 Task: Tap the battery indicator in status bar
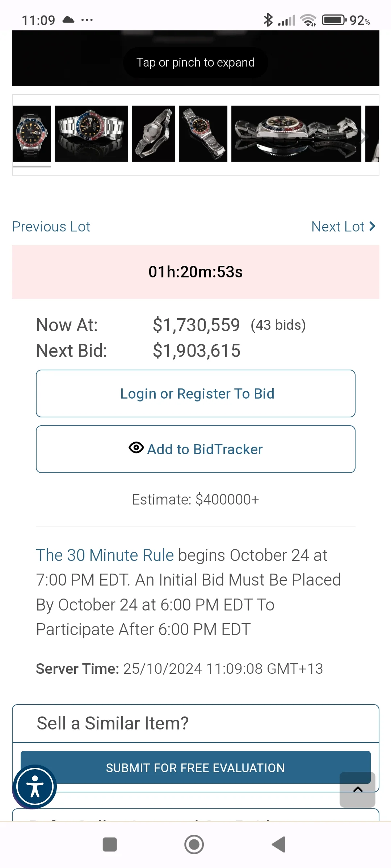pos(333,20)
